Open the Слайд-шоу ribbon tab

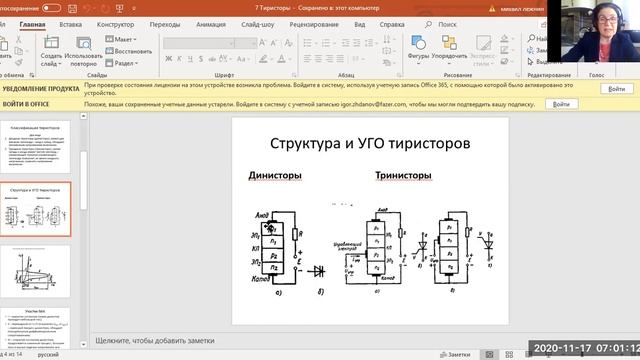click(x=258, y=24)
